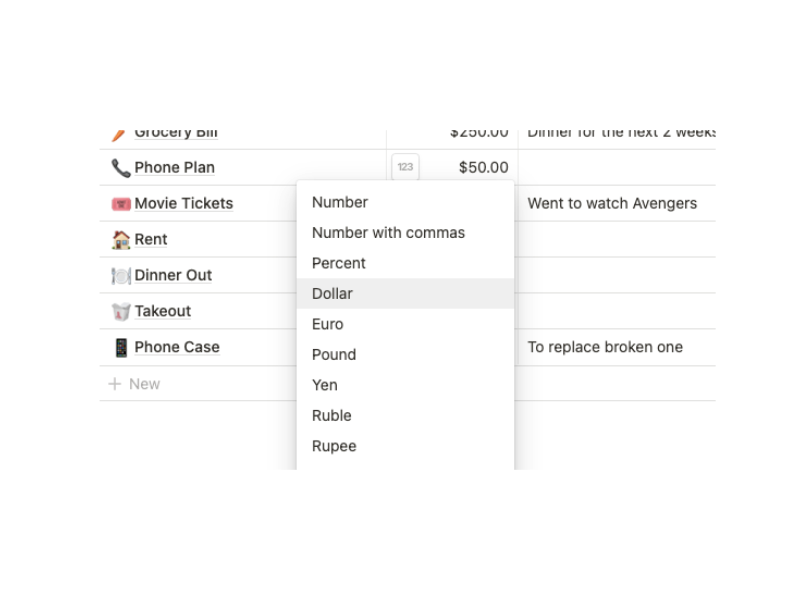Click the plate icon beside Dinner Out

point(121,275)
